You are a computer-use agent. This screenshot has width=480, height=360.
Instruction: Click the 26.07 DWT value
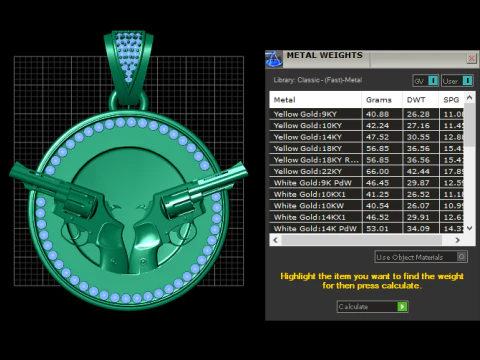tap(418, 205)
